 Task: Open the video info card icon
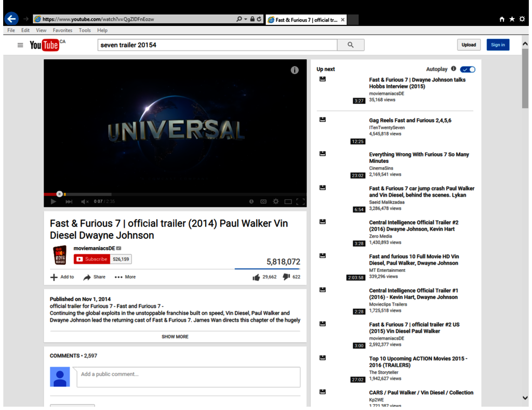295,70
